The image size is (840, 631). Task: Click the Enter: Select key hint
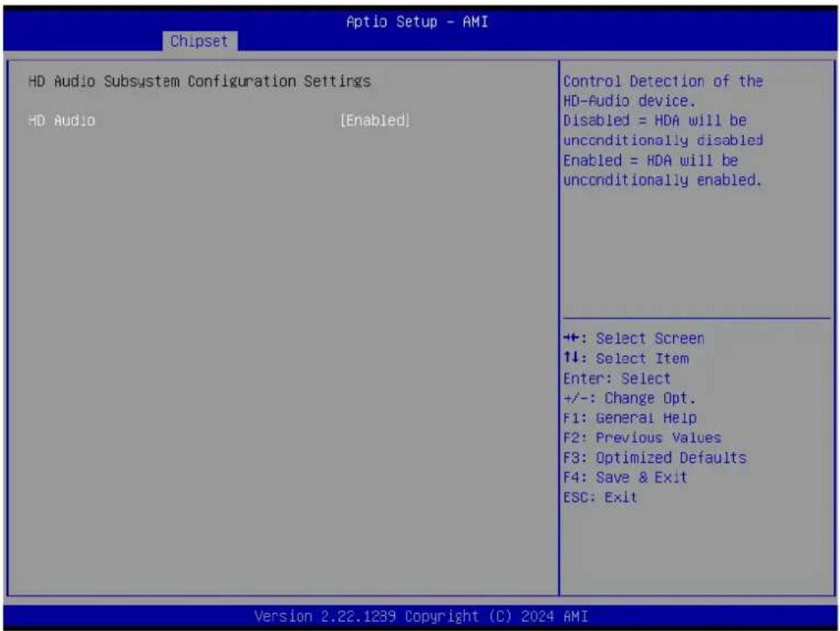coord(617,379)
